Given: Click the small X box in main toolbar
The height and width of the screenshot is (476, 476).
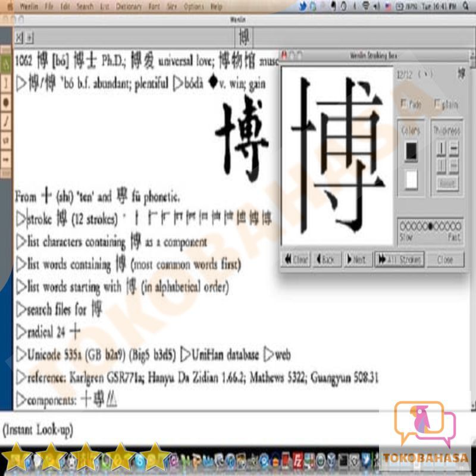Looking at the screenshot, I should [18, 38].
